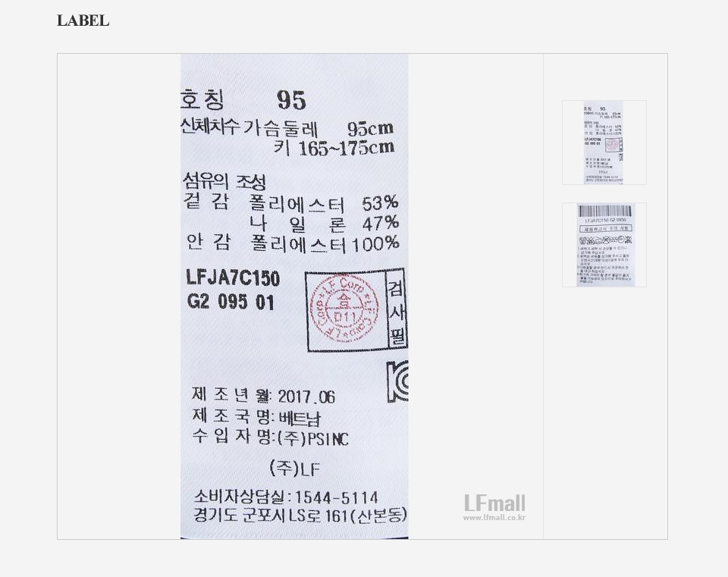Click the (주)LF company name text

click(x=295, y=469)
